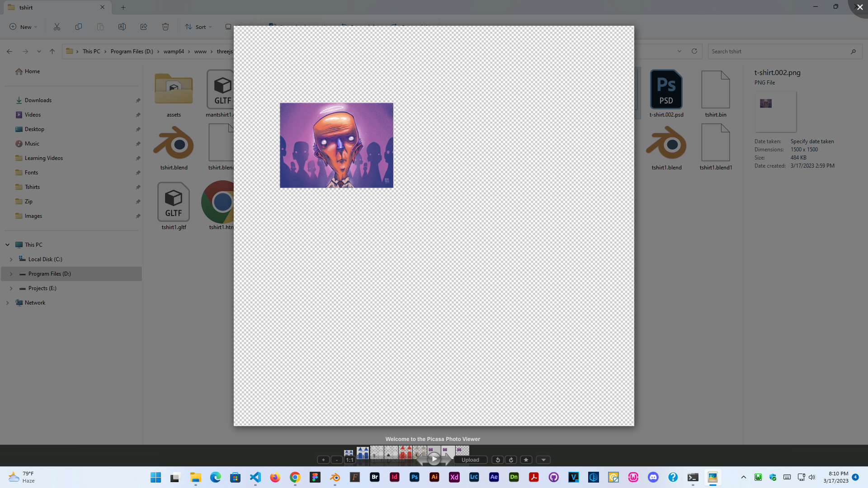This screenshot has width=868, height=488.
Task: Set zoom to actual size 1:1
Action: click(x=349, y=460)
